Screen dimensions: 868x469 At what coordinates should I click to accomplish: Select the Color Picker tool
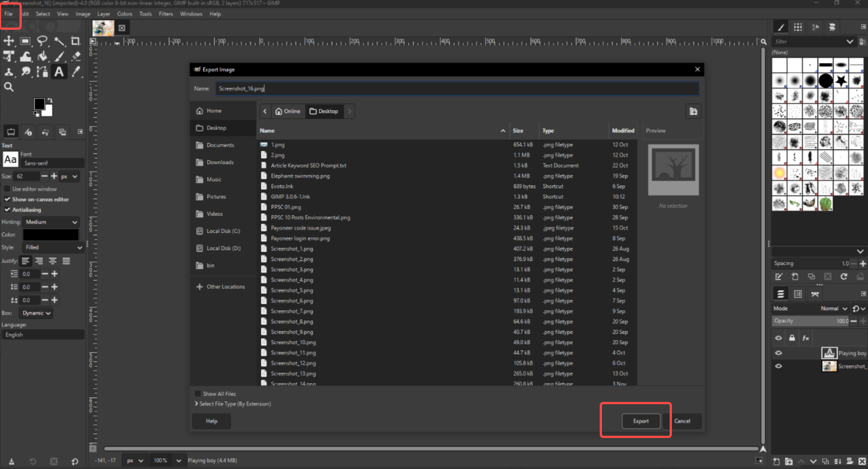[x=75, y=72]
